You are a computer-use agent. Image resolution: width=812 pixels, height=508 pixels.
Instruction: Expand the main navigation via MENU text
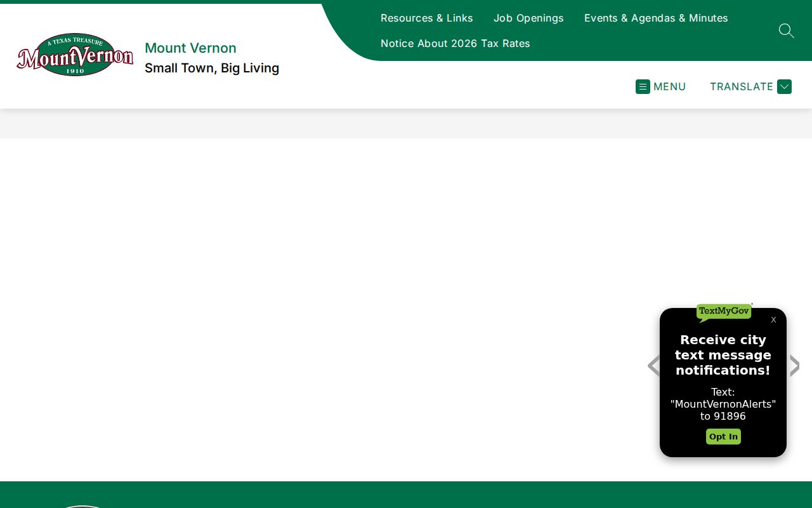[x=669, y=86]
